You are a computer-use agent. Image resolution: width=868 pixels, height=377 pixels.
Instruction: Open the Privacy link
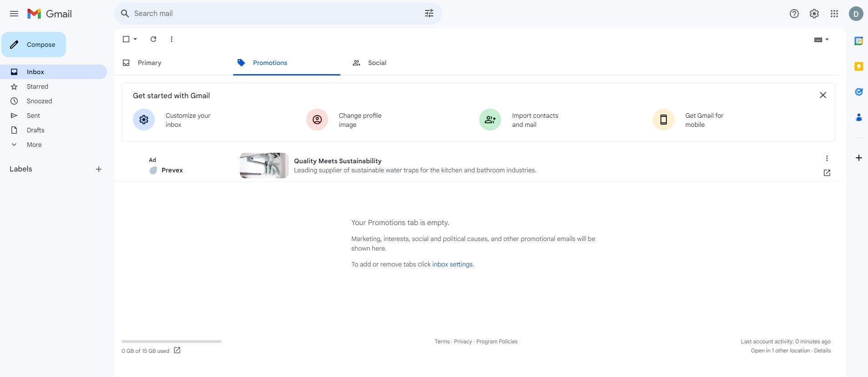[x=463, y=342]
